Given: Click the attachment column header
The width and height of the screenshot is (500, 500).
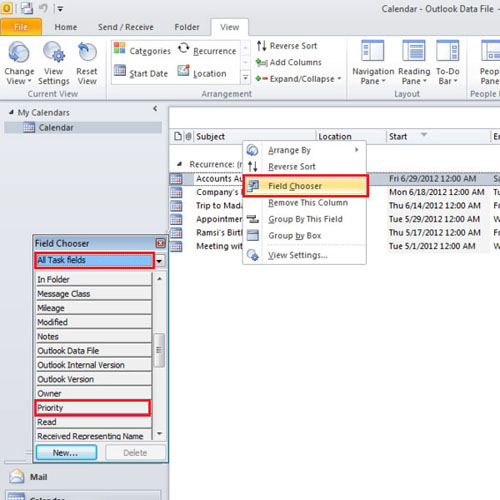Looking at the screenshot, I should pos(188,136).
